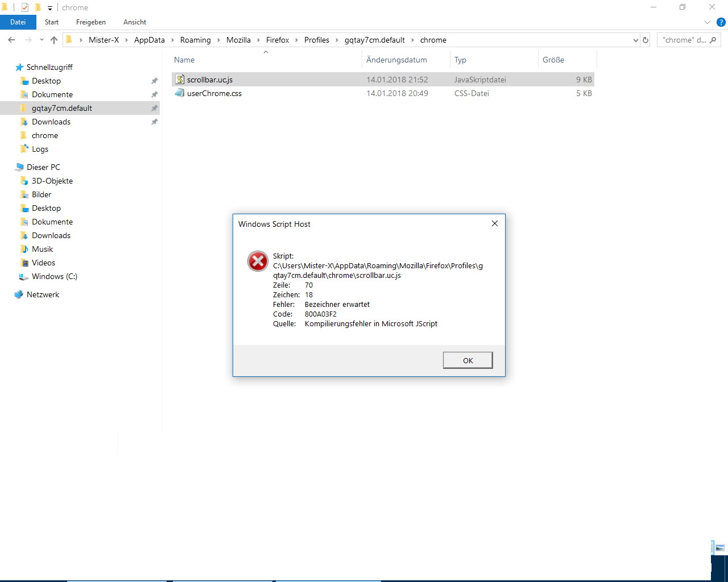Sort by the Typ column header

(494, 60)
